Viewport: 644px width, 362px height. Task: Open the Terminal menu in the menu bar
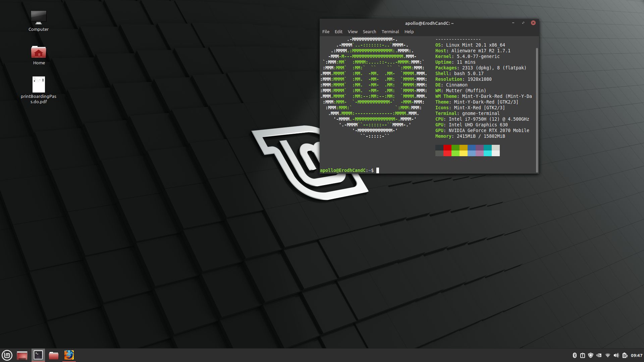pyautogui.click(x=390, y=32)
